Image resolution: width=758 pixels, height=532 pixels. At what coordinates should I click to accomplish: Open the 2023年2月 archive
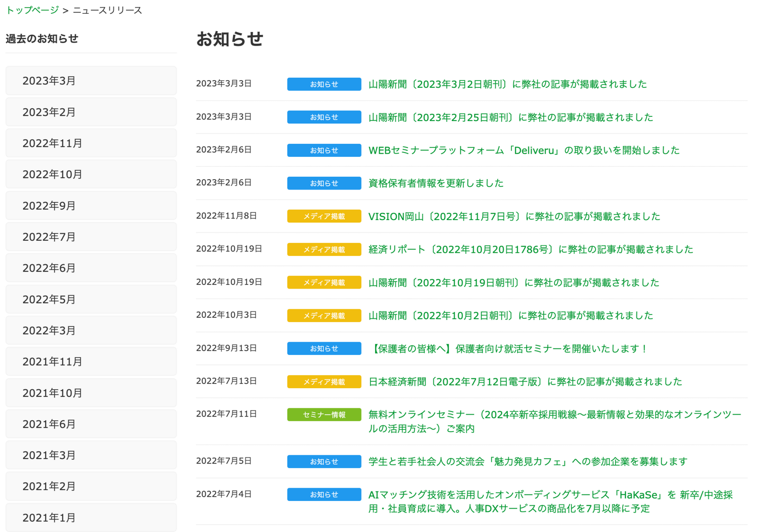coord(91,112)
